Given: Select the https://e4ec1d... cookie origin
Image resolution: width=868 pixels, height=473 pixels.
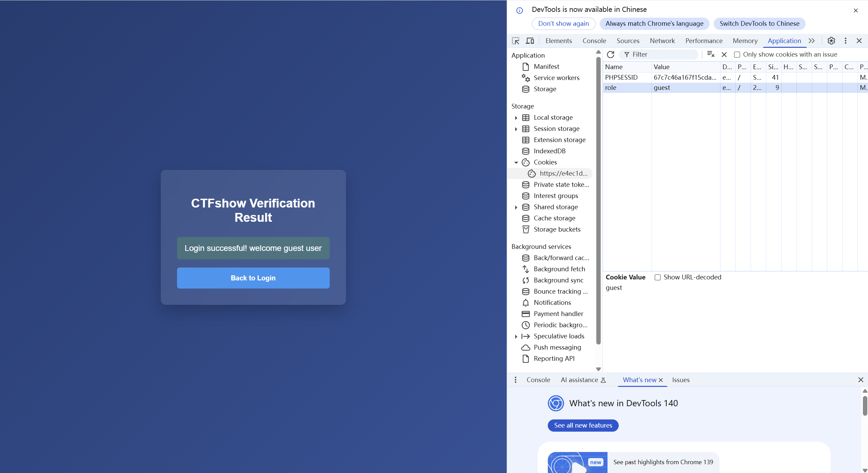Looking at the screenshot, I should tap(563, 174).
